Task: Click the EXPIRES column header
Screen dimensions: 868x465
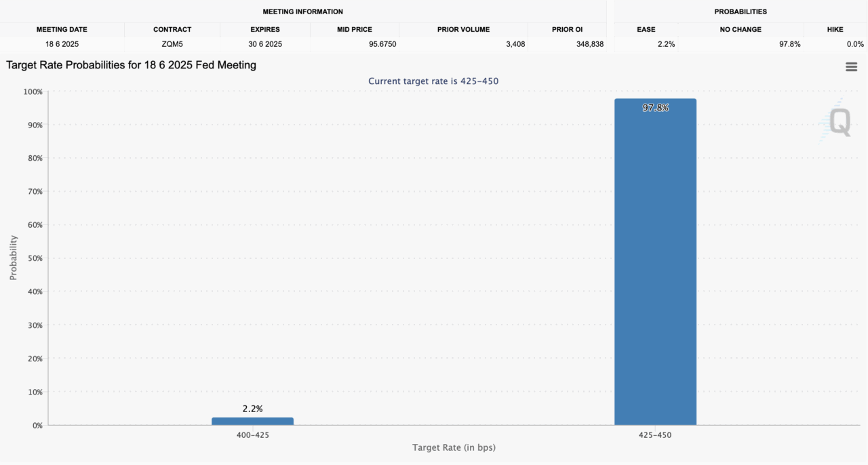Action: [x=264, y=29]
